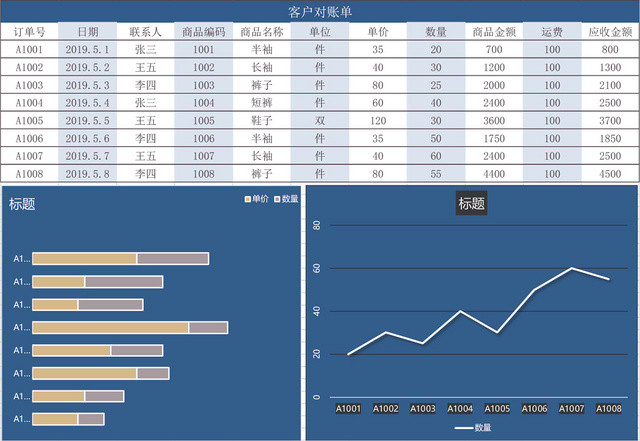Click the line chart 标题 title
Screen dimensions: 640x441
pyautogui.click(x=471, y=203)
